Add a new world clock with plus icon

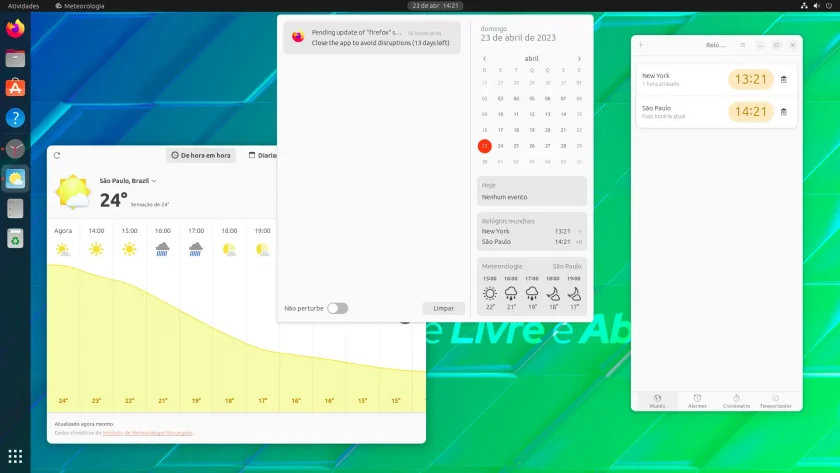[641, 45]
